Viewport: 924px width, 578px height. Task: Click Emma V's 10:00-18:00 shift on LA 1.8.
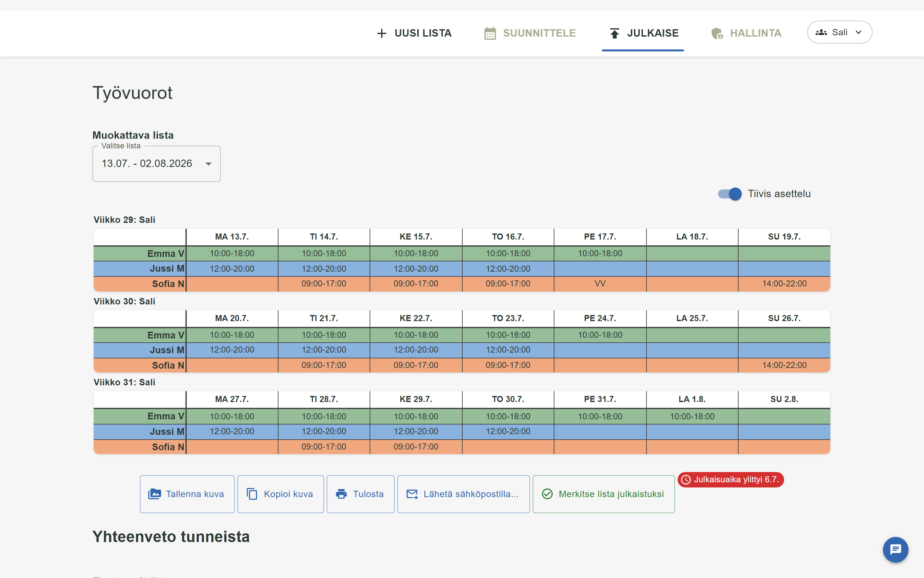point(692,416)
